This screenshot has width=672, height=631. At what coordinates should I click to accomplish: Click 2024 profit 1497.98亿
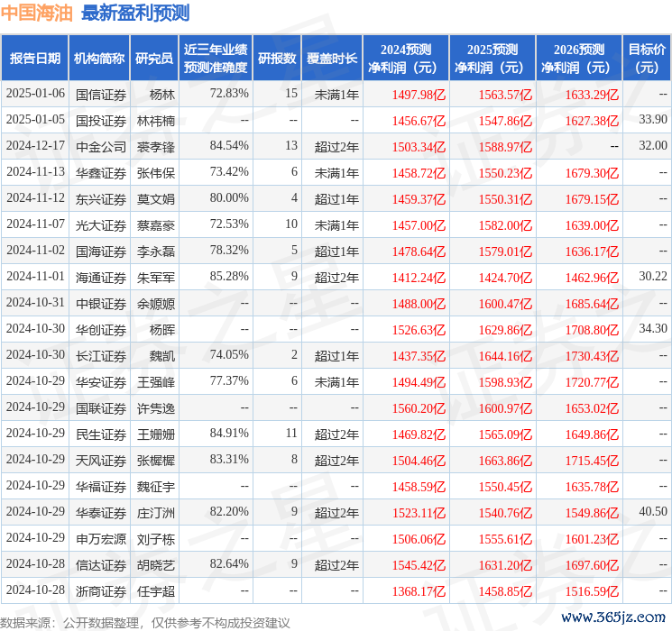(x=419, y=95)
